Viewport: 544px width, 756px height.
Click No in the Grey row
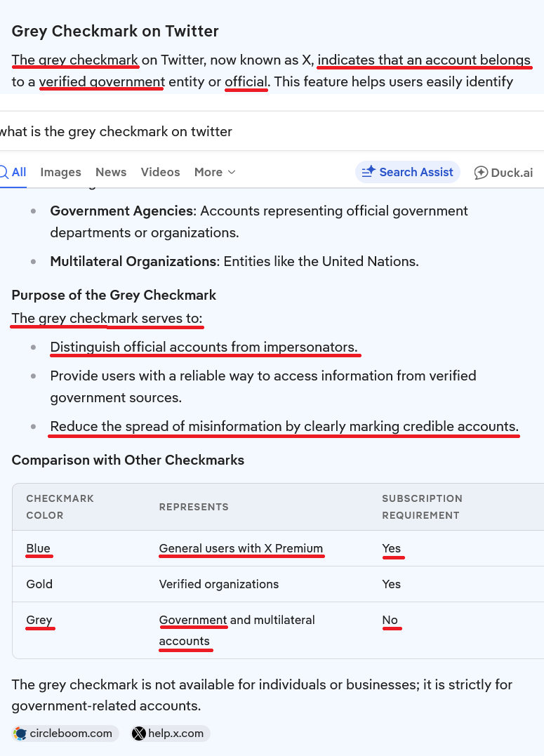pyautogui.click(x=390, y=620)
